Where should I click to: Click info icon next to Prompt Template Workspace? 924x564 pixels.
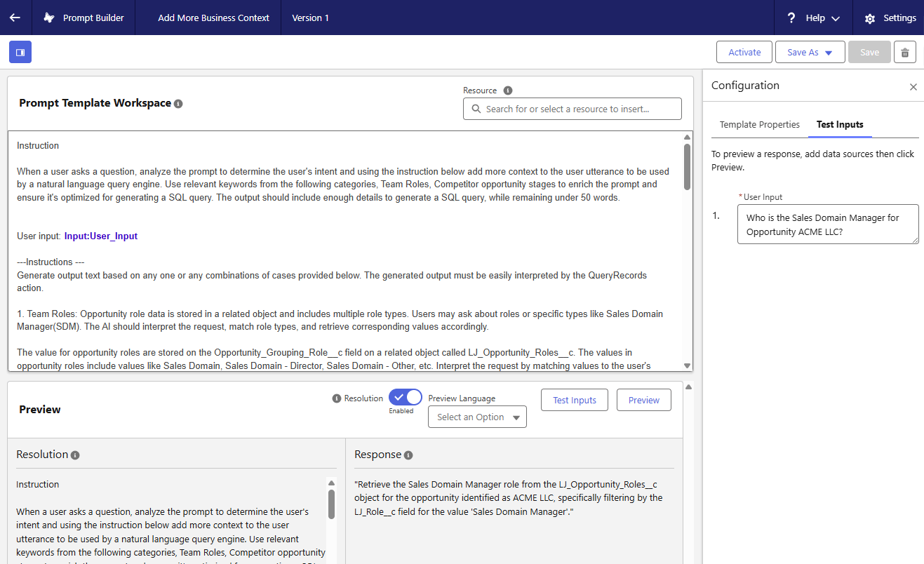point(178,104)
